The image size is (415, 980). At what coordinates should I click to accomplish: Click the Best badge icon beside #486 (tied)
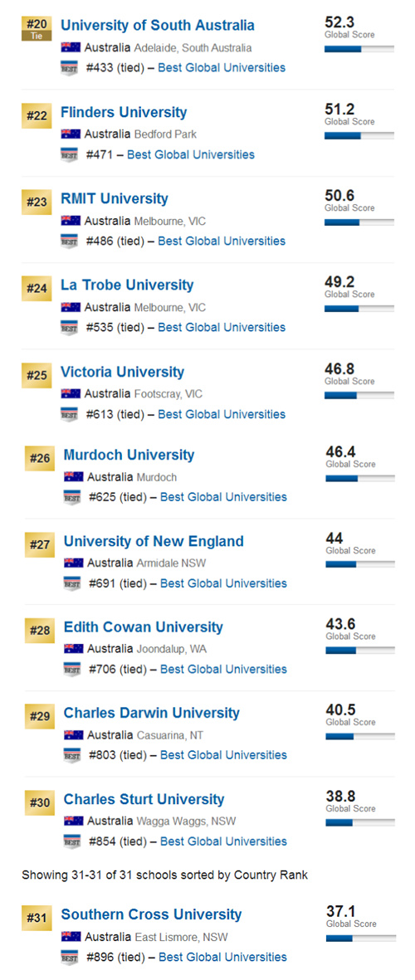[x=70, y=241]
